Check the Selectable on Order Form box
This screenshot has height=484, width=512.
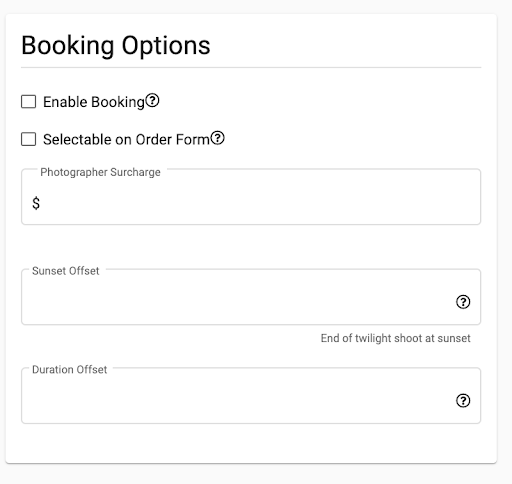[29, 139]
